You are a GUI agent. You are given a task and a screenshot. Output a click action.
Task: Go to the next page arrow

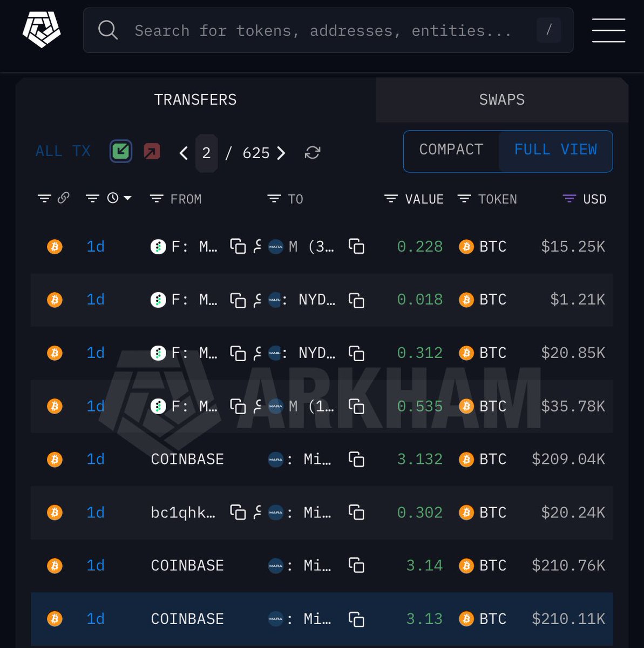coord(281,153)
